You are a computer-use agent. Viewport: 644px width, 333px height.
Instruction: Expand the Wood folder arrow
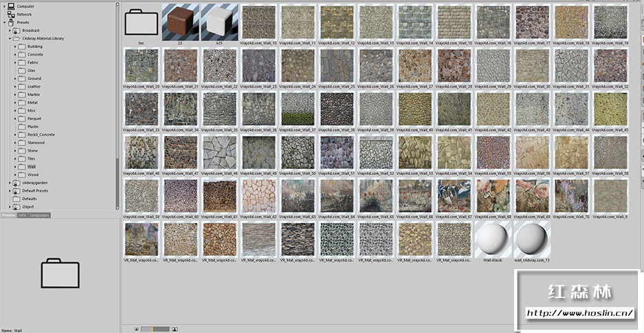pyautogui.click(x=15, y=174)
